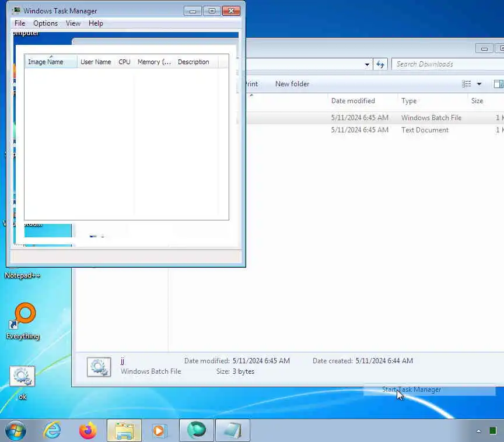Viewport: 504px width, 442px height.
Task: Open the ok batch file on desktop
Action: (22, 383)
